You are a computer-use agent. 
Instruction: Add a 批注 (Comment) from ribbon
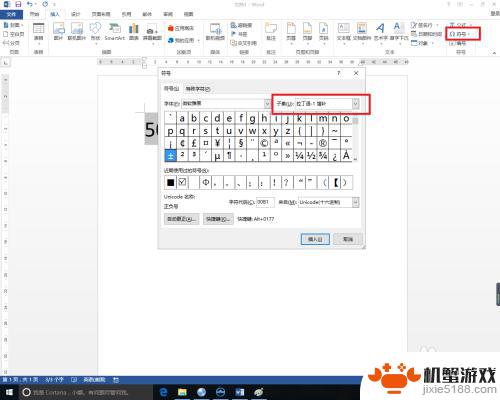(271, 32)
